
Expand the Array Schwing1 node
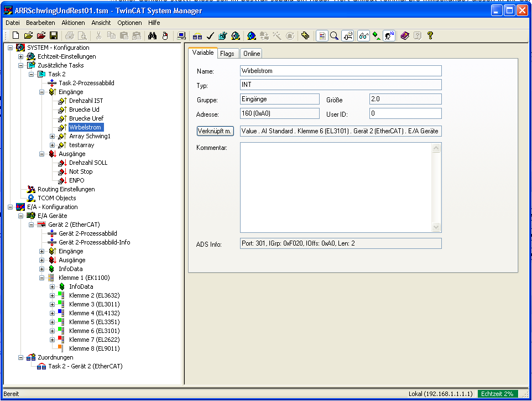pos(53,136)
